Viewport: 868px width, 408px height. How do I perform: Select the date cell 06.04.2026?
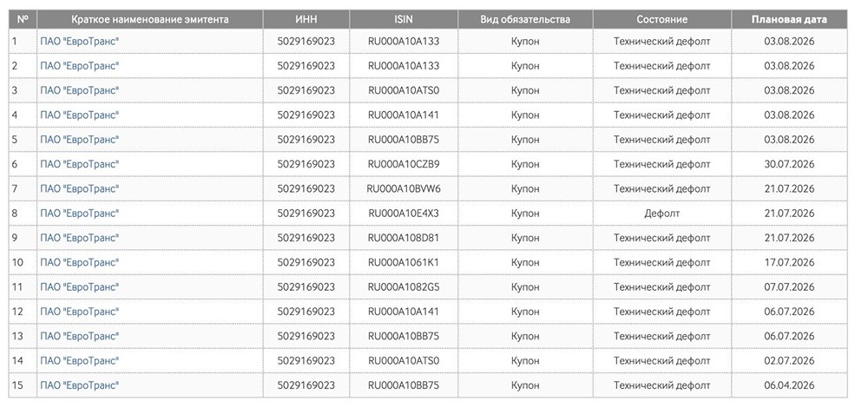coord(789,385)
